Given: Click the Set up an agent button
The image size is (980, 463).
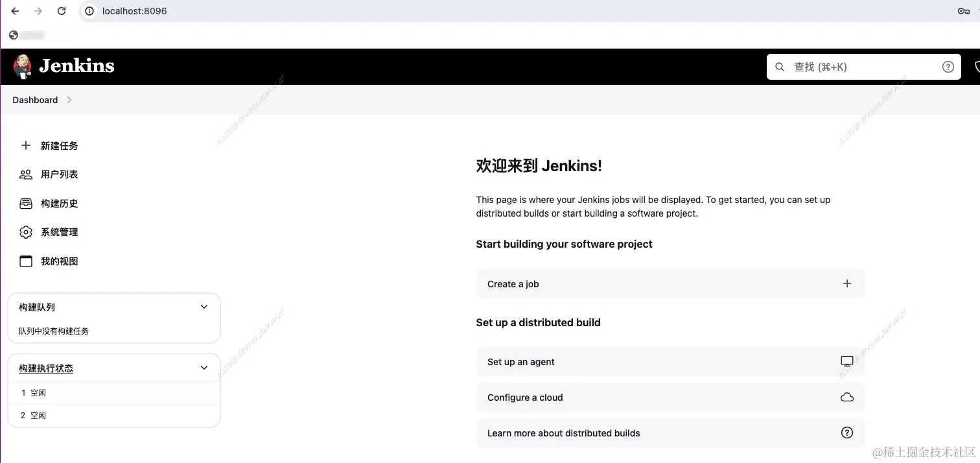Looking at the screenshot, I should [x=670, y=362].
